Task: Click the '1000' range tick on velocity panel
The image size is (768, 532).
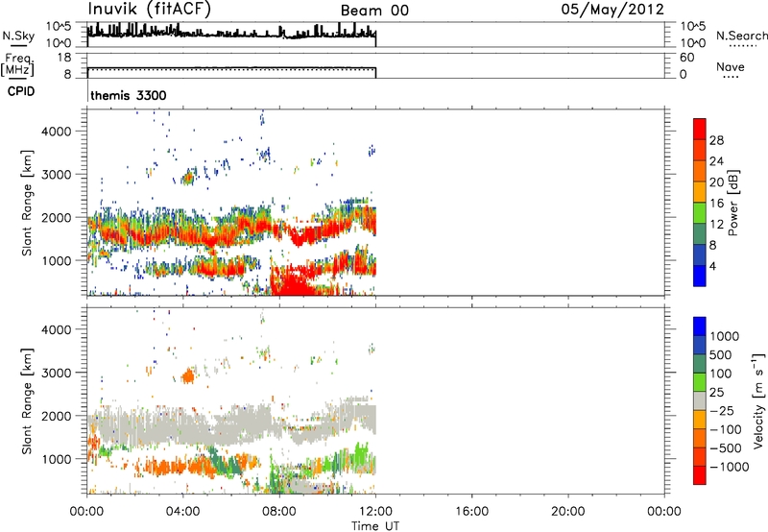Action: [x=57, y=459]
